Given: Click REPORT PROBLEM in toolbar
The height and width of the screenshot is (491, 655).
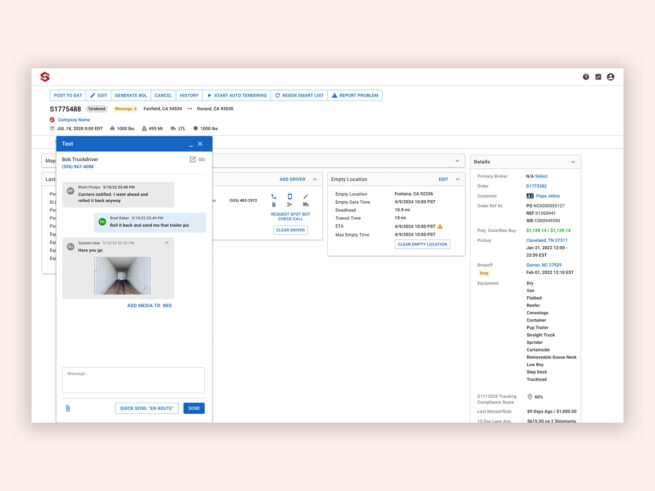Looking at the screenshot, I should pyautogui.click(x=355, y=95).
